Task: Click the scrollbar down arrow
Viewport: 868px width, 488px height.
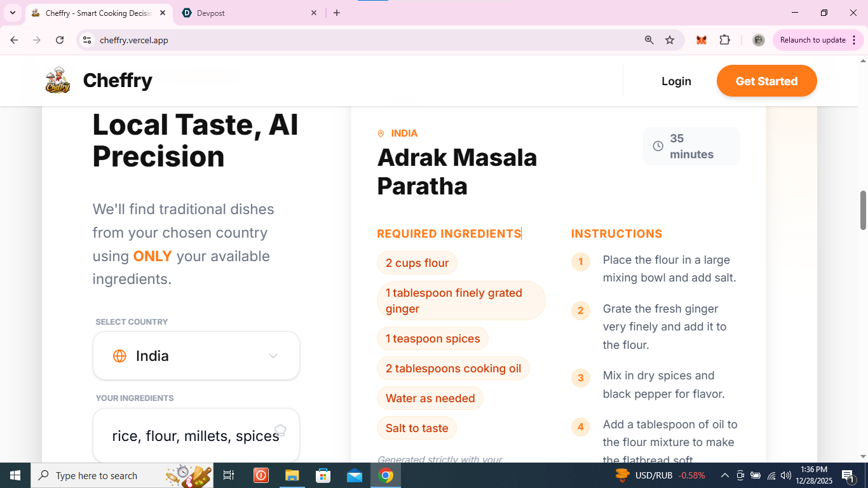Action: (x=863, y=456)
